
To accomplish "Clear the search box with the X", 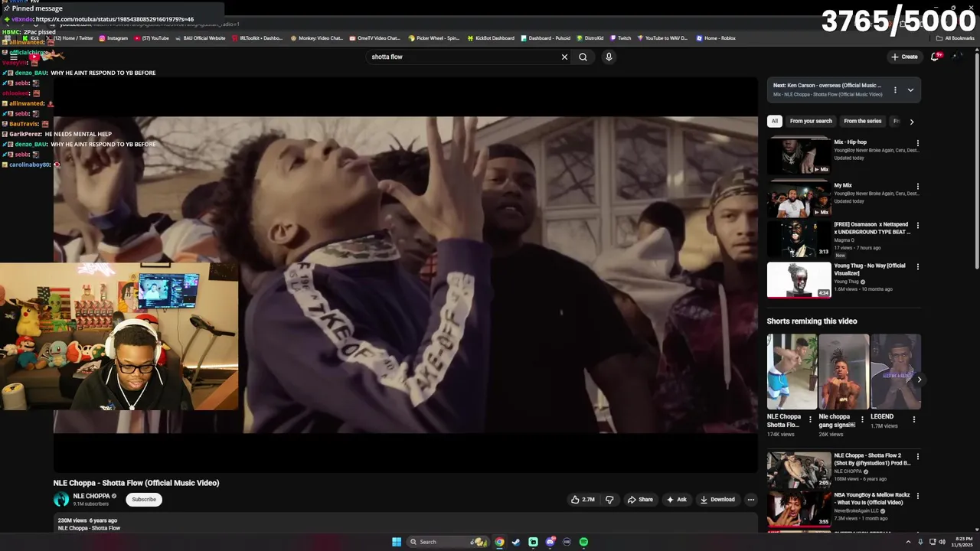I will 564,57.
